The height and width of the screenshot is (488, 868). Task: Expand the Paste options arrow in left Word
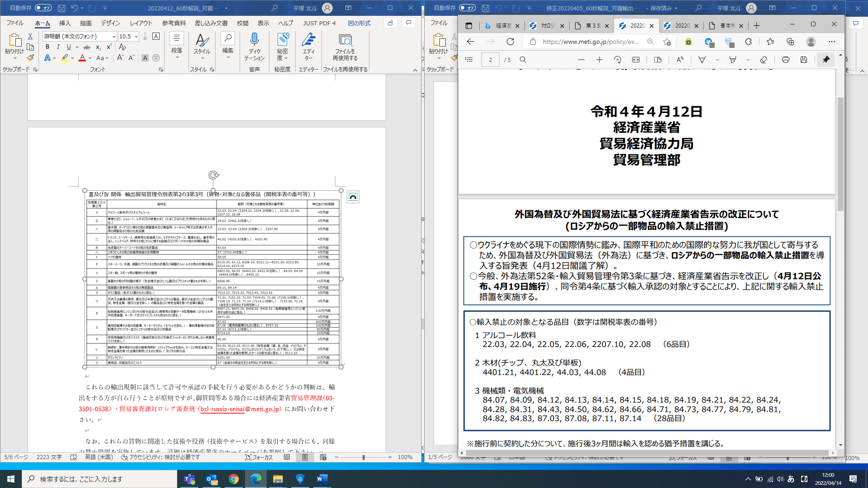[x=14, y=59]
